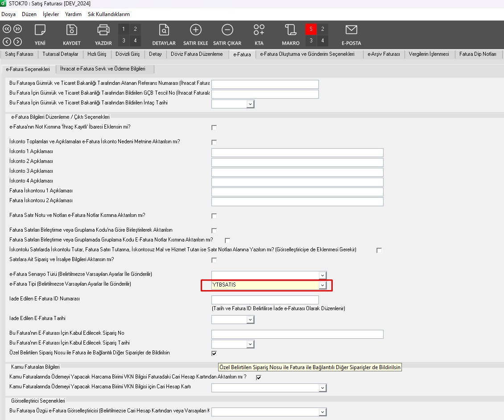Open İade Edilen E-Fatura Tarihi date dropdown
504x420 pixels.
250,320
